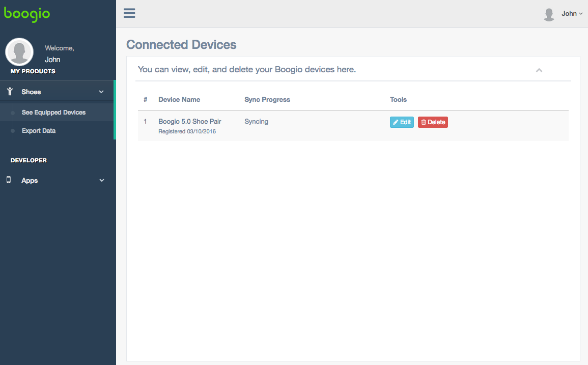Click the Apps phone icon

pos(9,180)
